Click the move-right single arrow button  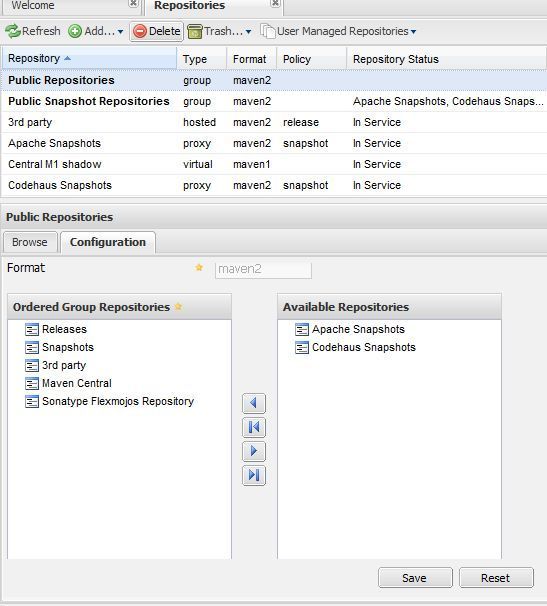click(x=254, y=451)
